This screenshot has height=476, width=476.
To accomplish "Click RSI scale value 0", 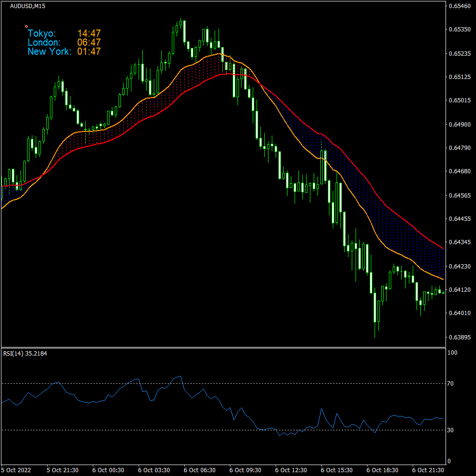I will pos(449,461).
